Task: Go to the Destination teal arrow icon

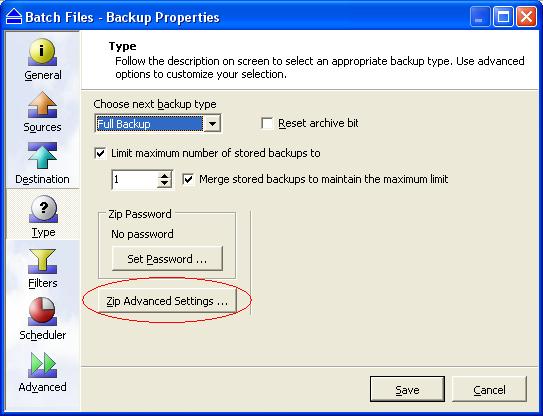Action: pos(42,156)
